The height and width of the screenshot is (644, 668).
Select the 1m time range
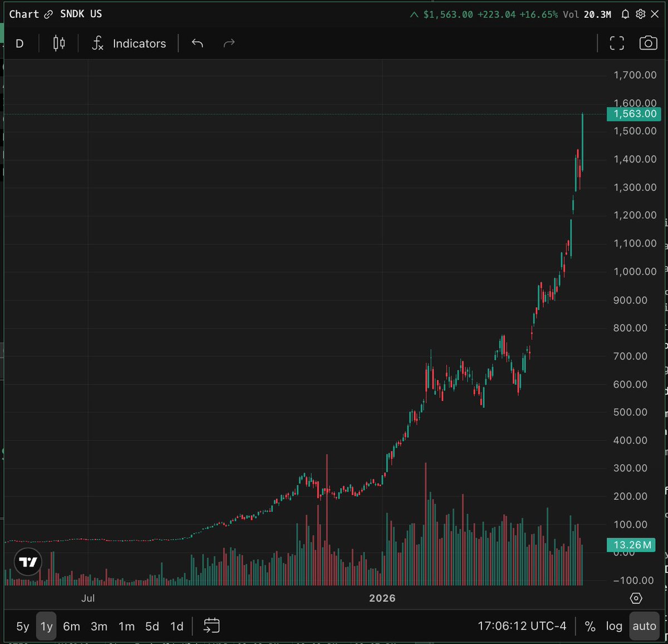click(126, 626)
